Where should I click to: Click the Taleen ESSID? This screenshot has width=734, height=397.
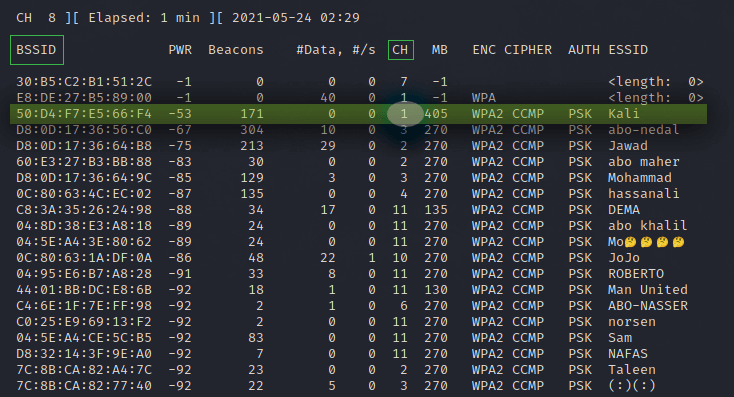[x=632, y=370]
